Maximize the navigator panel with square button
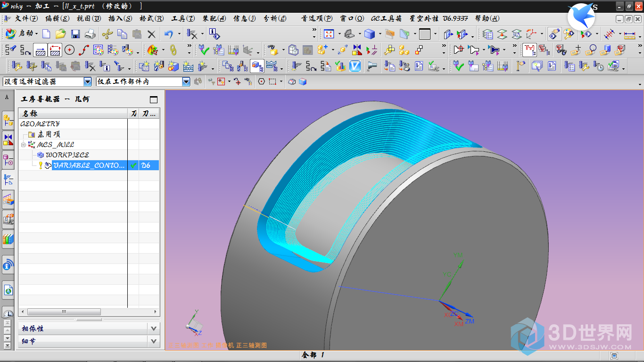The height and width of the screenshot is (362, 644). [x=153, y=99]
